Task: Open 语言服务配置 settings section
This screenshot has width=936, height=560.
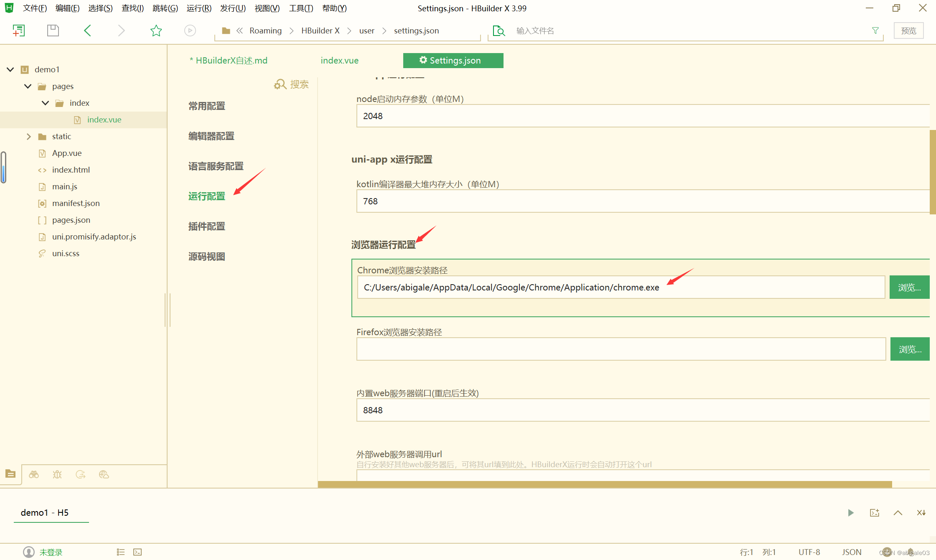Action: (216, 166)
